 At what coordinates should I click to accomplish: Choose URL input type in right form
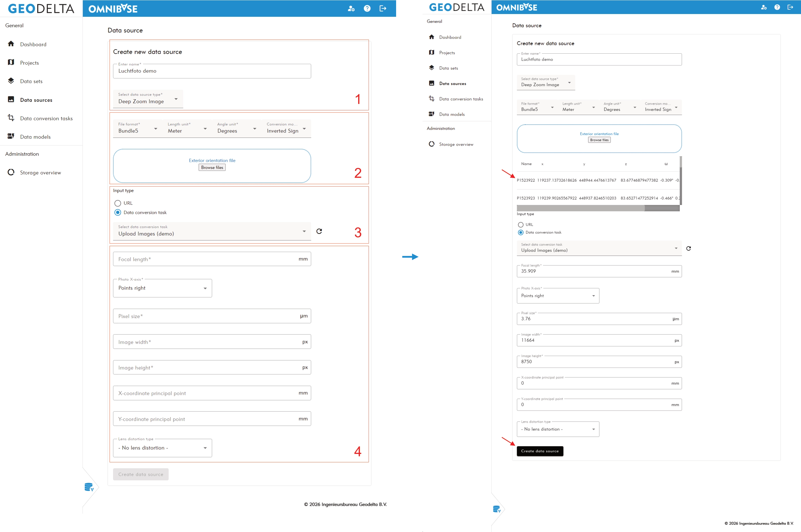click(x=520, y=225)
